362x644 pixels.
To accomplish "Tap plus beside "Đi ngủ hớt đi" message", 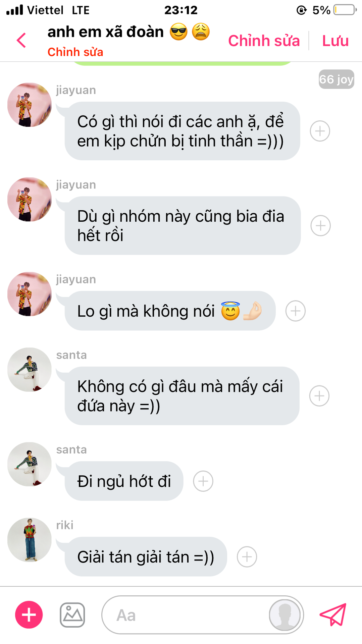I will pos(203,481).
